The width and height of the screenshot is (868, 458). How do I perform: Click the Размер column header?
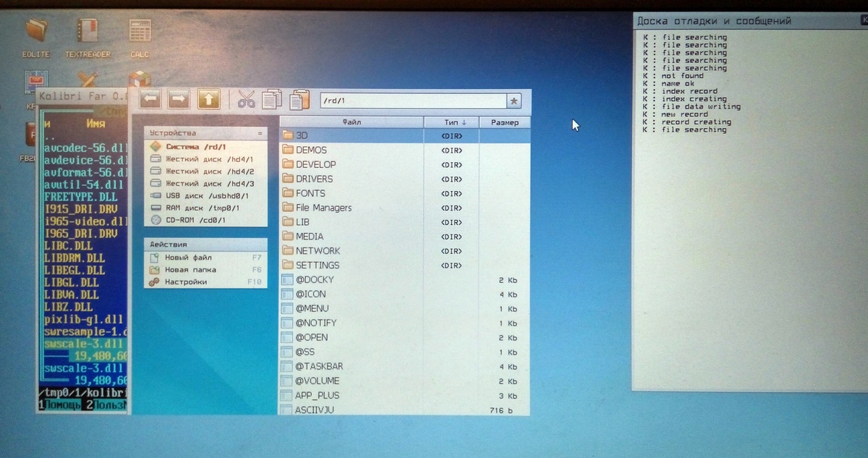504,122
